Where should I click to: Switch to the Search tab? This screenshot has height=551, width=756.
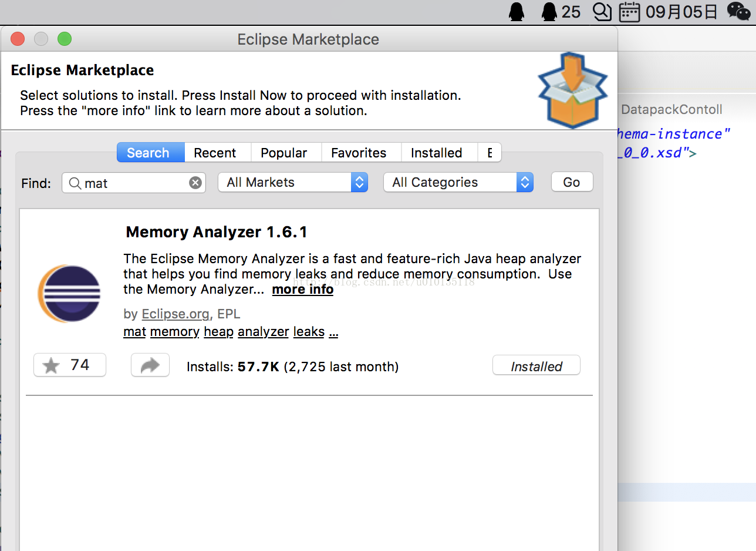(x=151, y=153)
